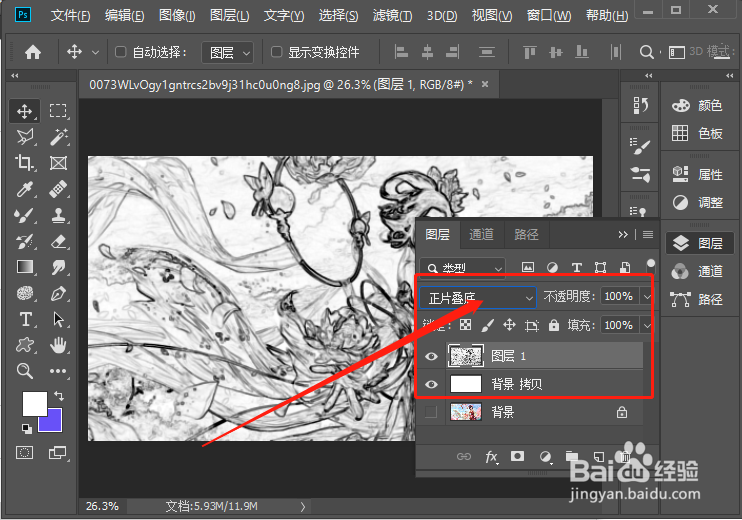The image size is (742, 520).
Task: Select the Move tool in toolbox
Action: (25, 111)
